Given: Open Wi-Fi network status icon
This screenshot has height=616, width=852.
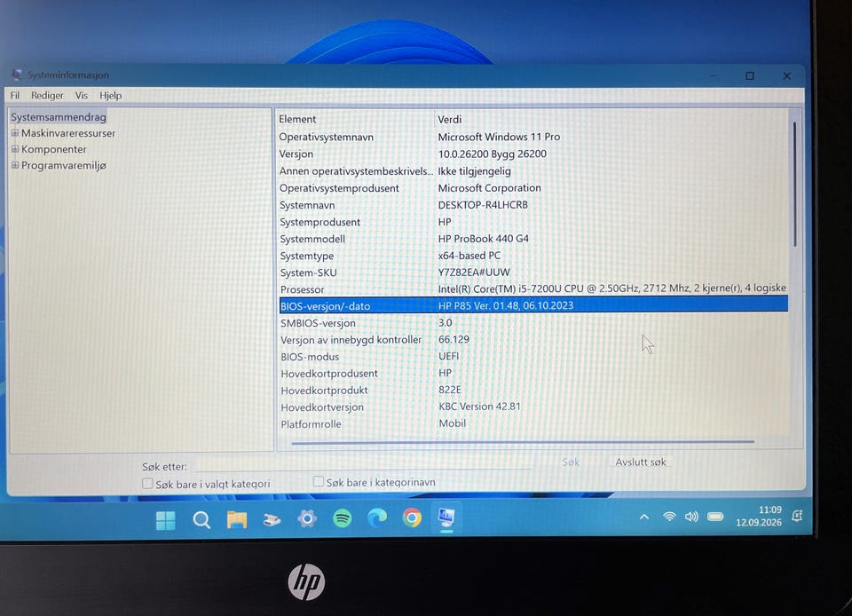Looking at the screenshot, I should coord(669,516).
